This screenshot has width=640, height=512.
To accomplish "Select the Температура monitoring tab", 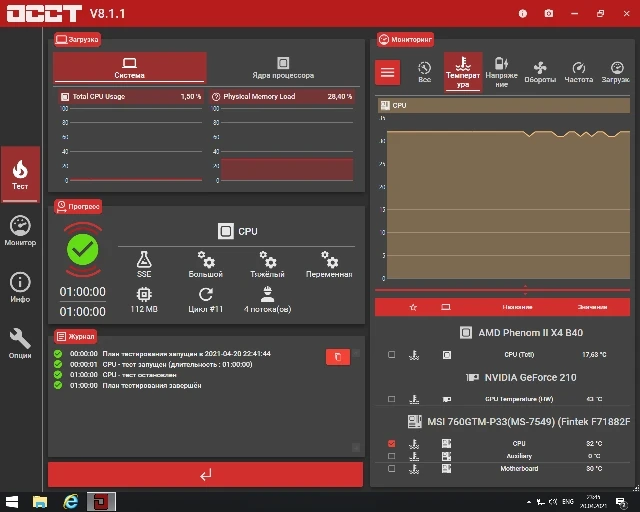I will (x=463, y=73).
